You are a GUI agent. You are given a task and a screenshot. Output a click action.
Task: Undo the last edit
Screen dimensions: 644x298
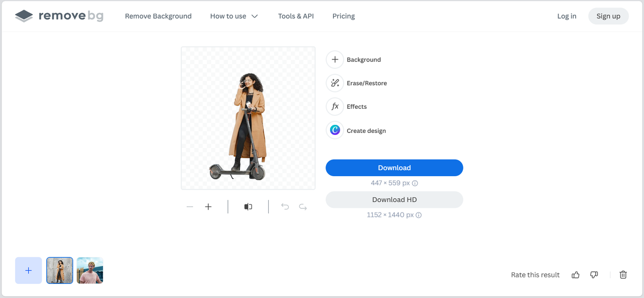click(285, 207)
